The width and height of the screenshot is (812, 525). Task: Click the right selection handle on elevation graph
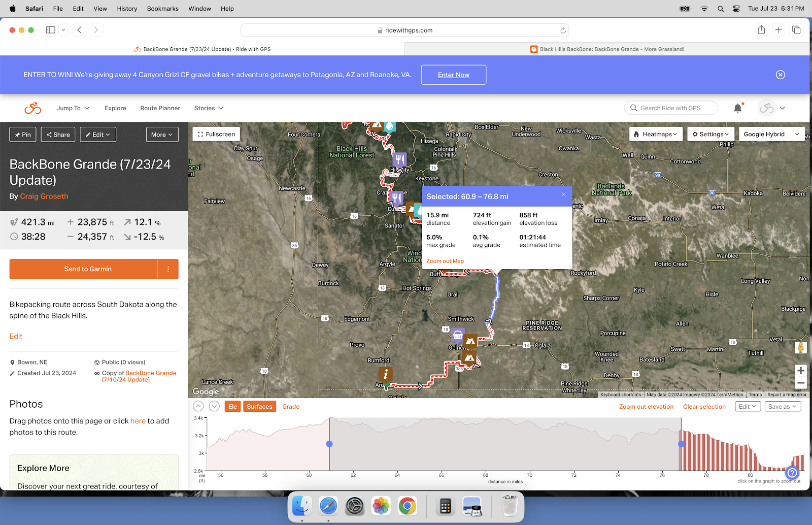tap(681, 444)
